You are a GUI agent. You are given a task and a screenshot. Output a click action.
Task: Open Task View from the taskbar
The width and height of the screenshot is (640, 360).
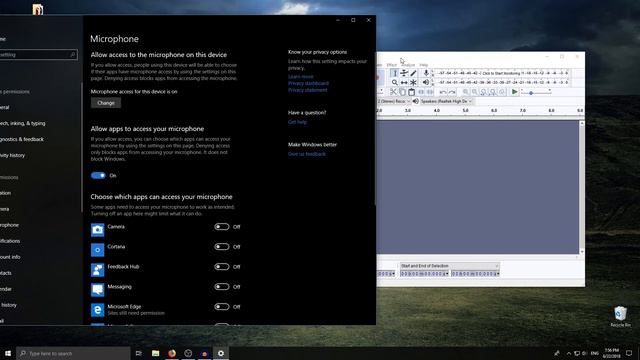pyautogui.click(x=139, y=353)
